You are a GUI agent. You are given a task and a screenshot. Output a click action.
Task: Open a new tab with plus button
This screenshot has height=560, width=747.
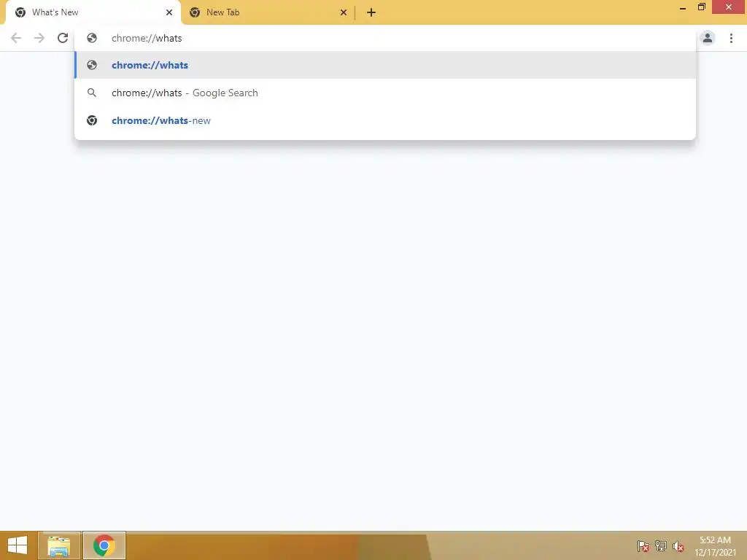point(371,12)
